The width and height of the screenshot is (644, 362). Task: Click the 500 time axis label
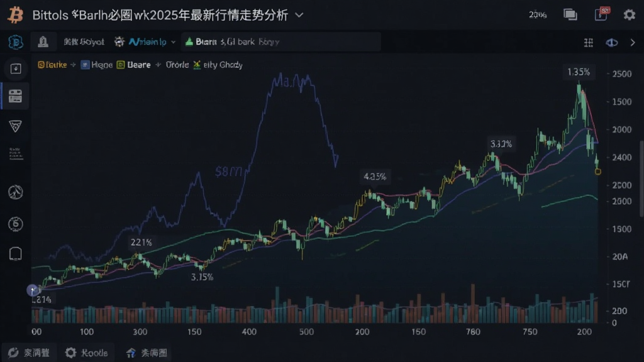pos(306,332)
